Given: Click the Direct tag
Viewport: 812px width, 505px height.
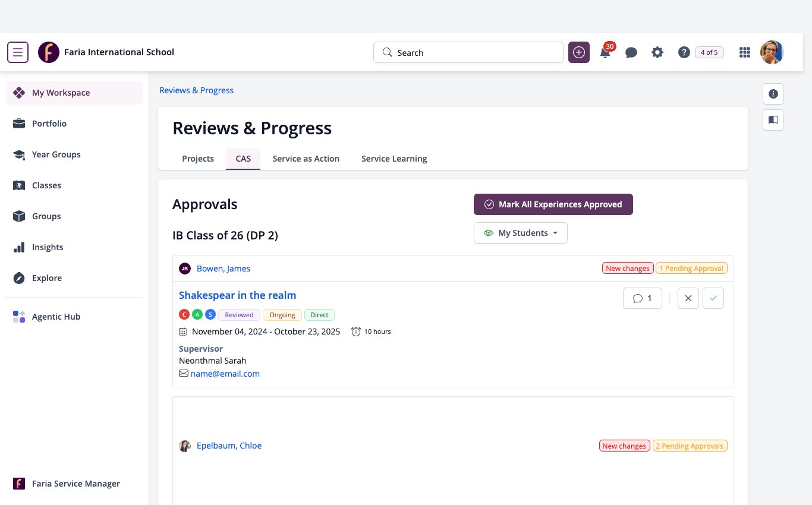Looking at the screenshot, I should [x=319, y=315].
